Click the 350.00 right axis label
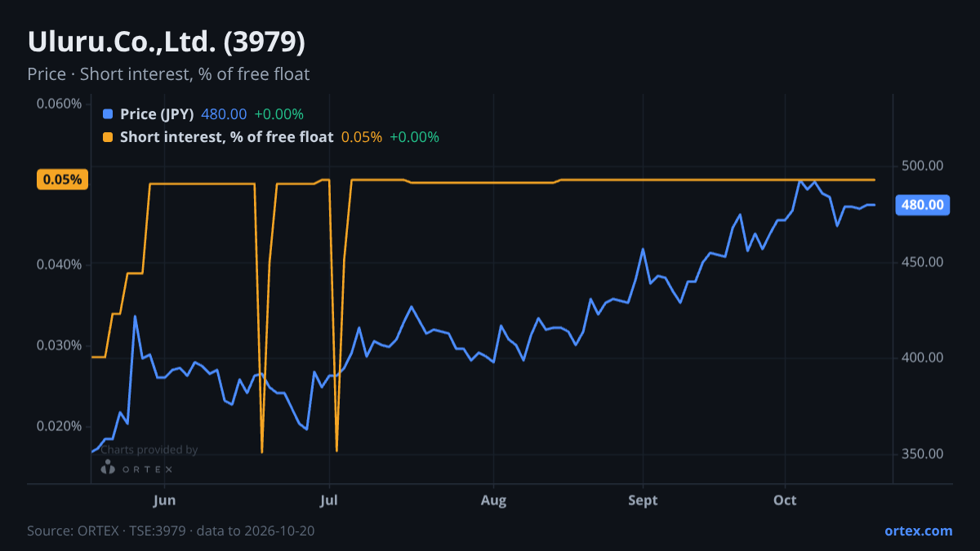Viewport: 980px width, 551px height. pyautogui.click(x=923, y=454)
